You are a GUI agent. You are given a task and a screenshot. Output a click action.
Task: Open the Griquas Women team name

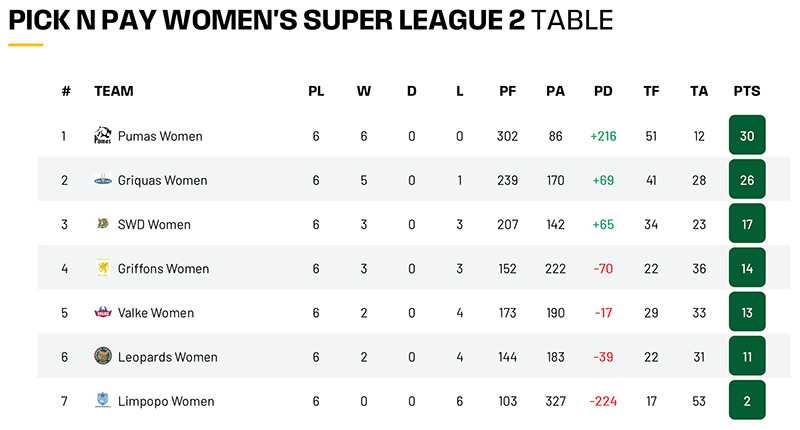162,181
